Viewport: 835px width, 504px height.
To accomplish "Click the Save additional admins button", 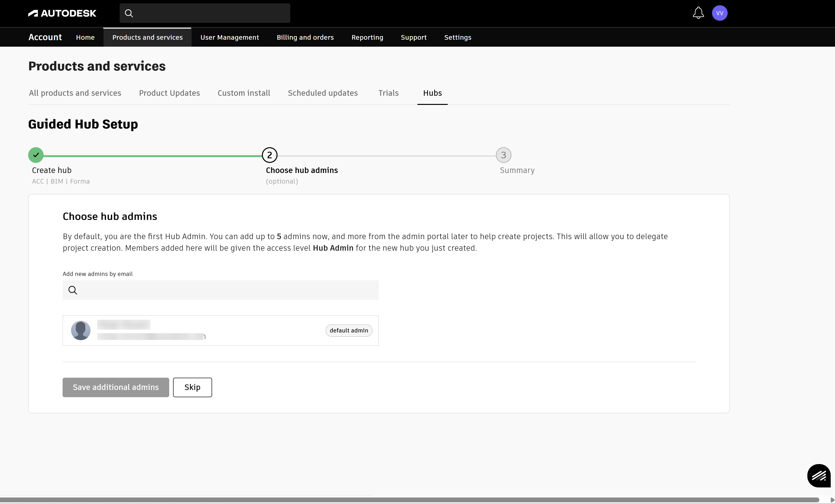I will [116, 387].
